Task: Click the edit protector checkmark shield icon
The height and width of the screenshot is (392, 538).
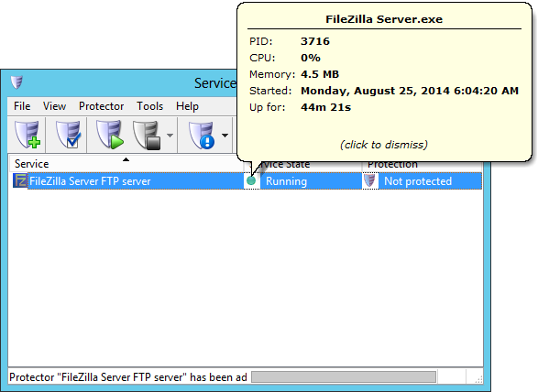Action: click(x=68, y=135)
